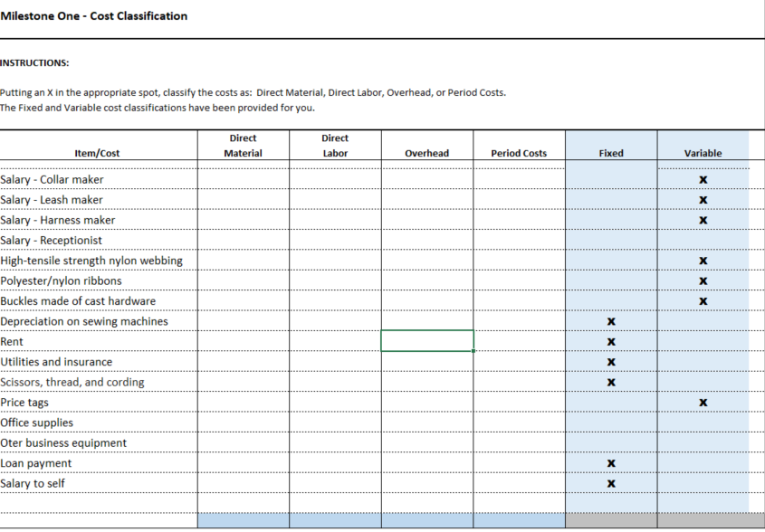
Task: Click the Variable X beside Price tags
Action: (x=703, y=402)
